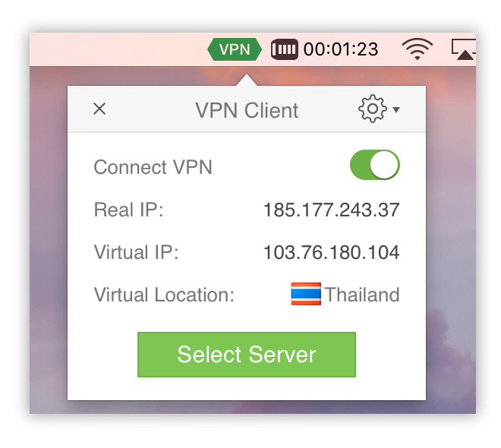Screen dimensions: 501x448
Task: Open the AirPlay display menu
Action: point(463,49)
